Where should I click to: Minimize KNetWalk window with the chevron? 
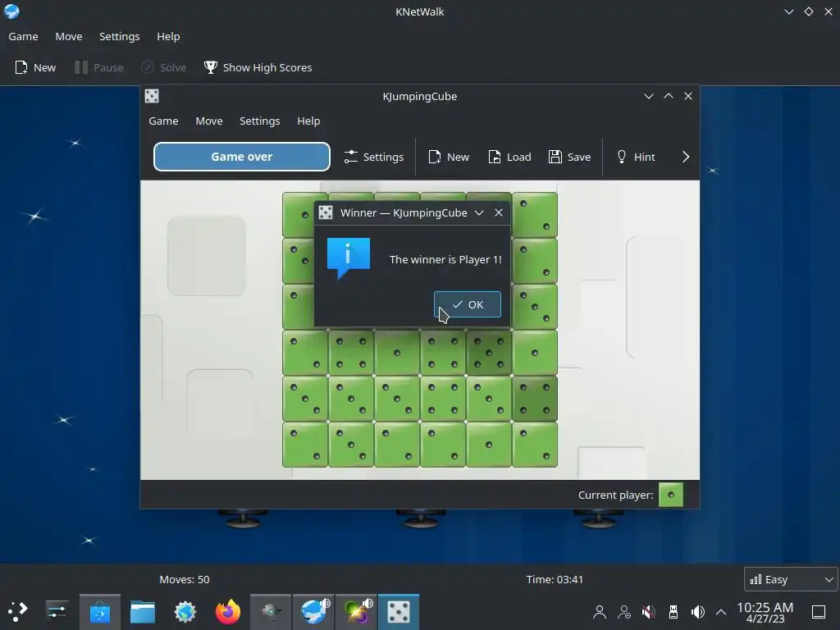coord(789,11)
